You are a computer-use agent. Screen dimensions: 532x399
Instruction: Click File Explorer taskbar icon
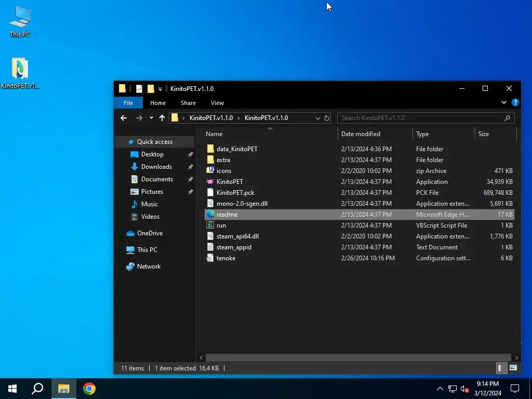[x=63, y=389]
